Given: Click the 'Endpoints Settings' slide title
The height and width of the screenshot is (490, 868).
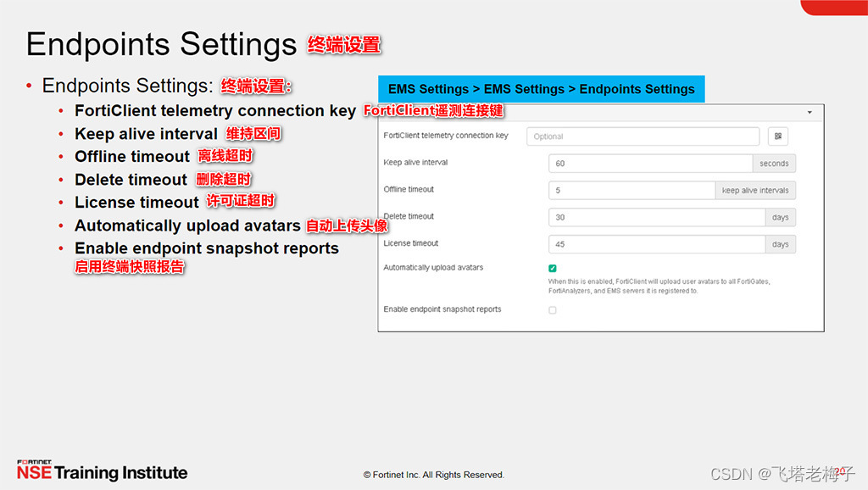Looking at the screenshot, I should pos(161,44).
